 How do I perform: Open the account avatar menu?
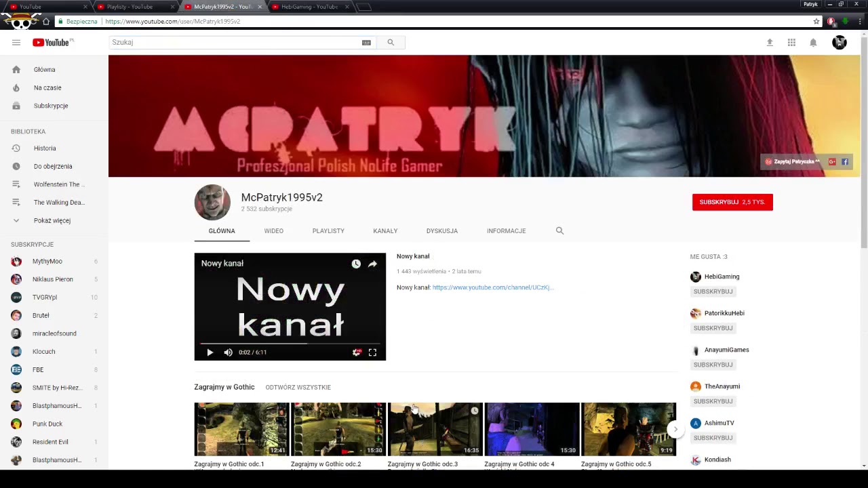point(840,43)
